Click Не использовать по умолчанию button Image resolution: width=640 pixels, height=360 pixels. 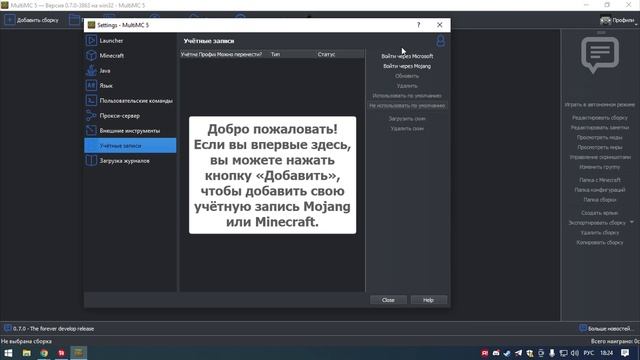point(407,105)
